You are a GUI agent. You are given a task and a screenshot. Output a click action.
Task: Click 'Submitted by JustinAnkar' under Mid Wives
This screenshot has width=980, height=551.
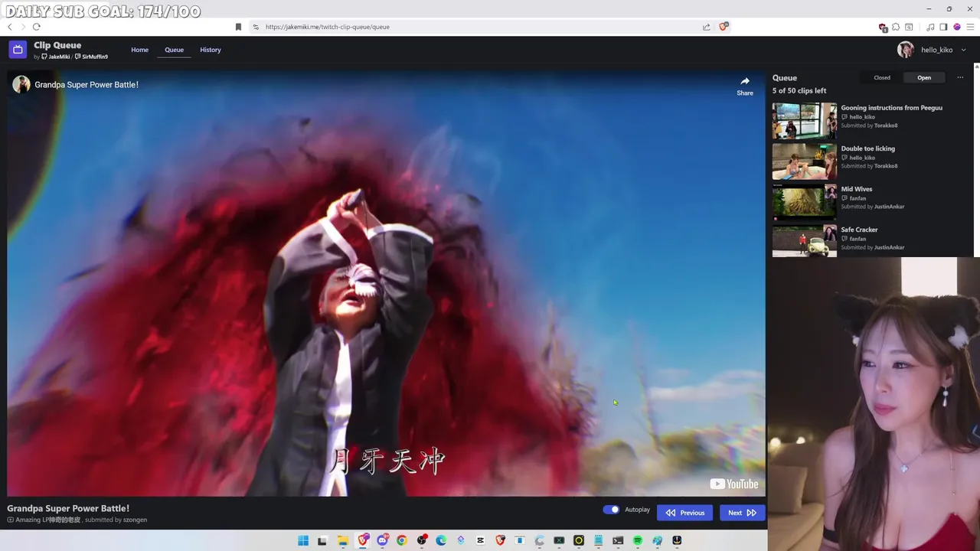(873, 207)
